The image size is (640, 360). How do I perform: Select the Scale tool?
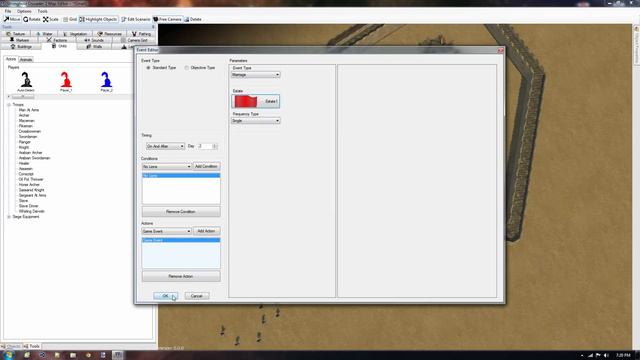tap(51, 19)
